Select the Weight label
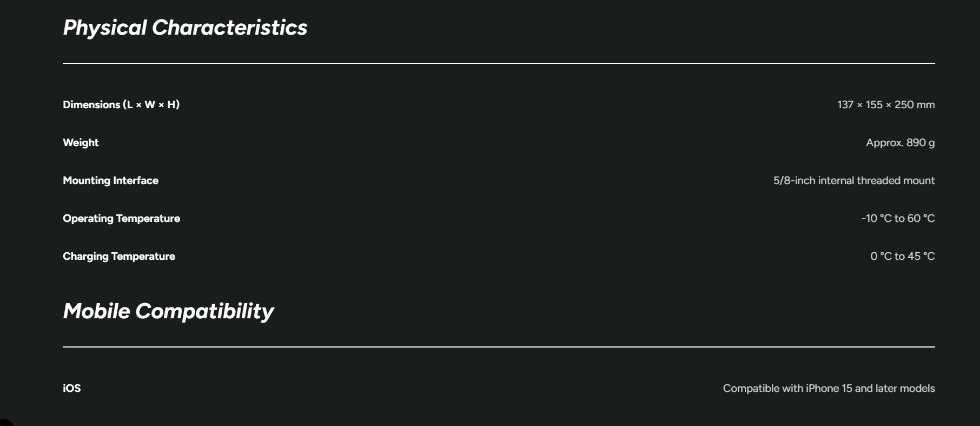 click(x=81, y=143)
